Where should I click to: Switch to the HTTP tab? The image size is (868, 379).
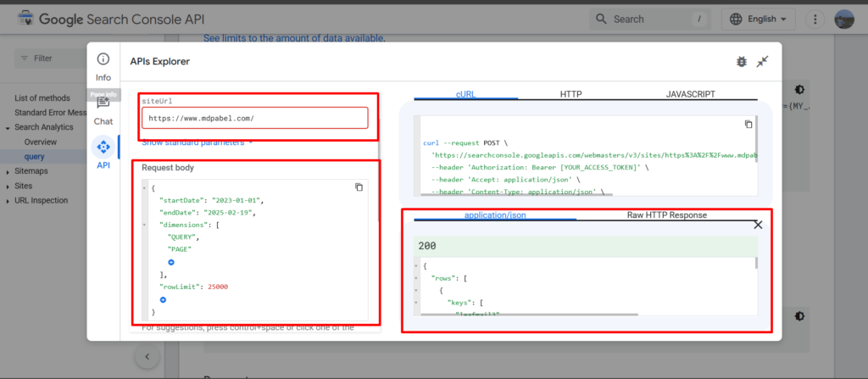point(570,94)
